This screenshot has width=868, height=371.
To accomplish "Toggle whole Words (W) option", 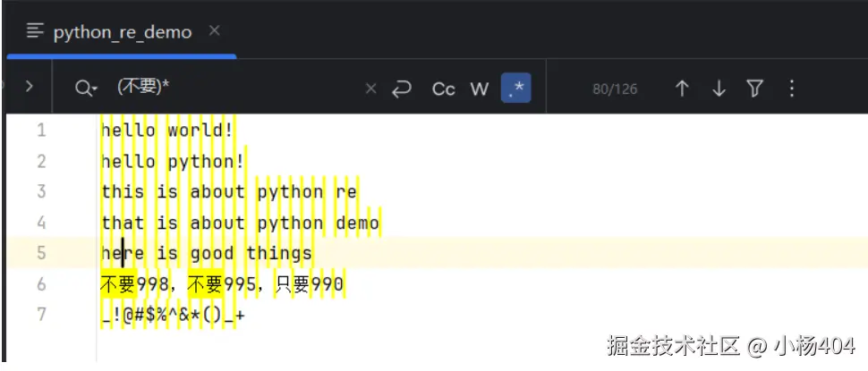I will [x=481, y=88].
